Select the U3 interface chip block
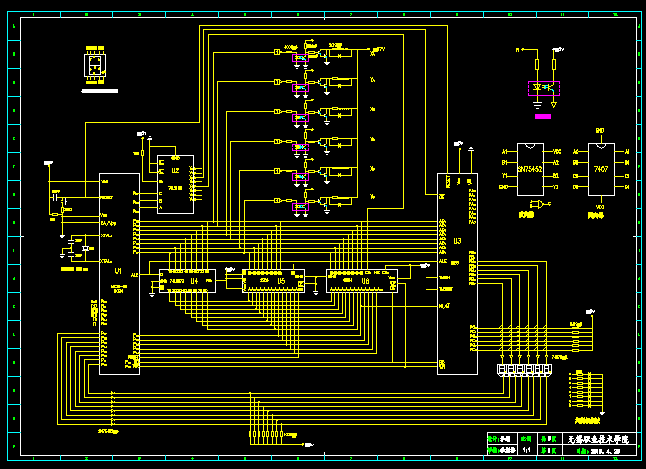The width and height of the screenshot is (646, 469). pyautogui.click(x=457, y=274)
